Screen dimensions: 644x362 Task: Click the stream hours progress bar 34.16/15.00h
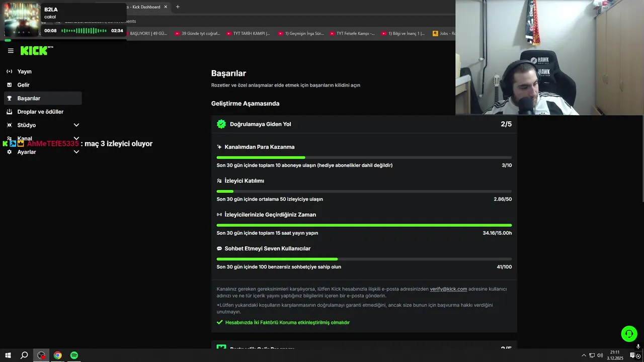[364, 225]
